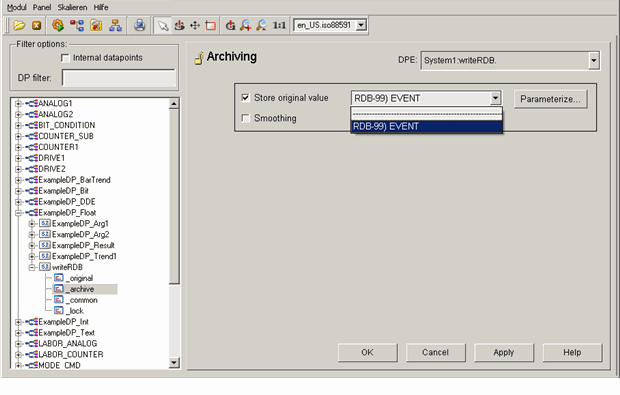Click the DRIVE2 datapoint type icon
Screen dimensions: 620x395
[32, 169]
